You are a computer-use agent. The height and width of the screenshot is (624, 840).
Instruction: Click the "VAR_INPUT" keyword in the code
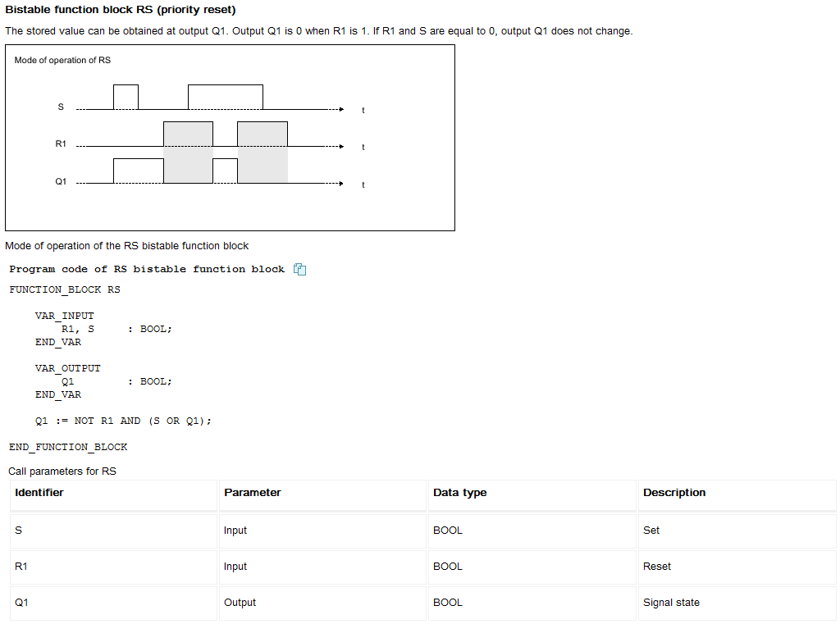coord(64,316)
